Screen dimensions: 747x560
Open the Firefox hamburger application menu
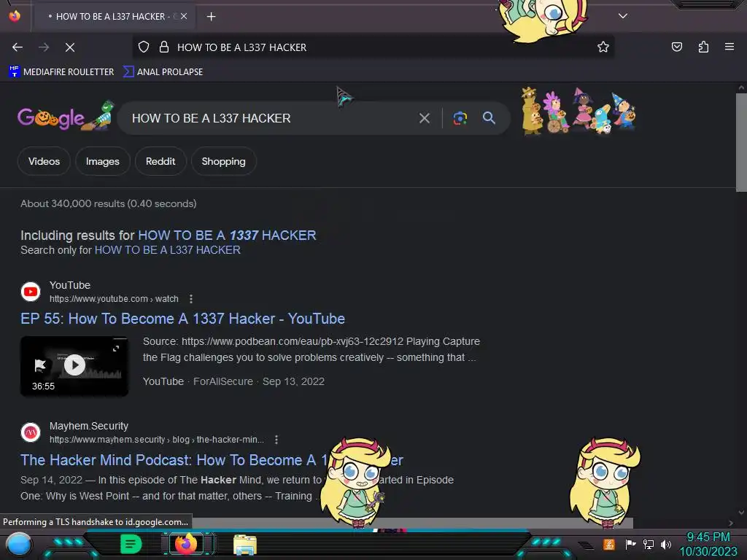coord(729,47)
